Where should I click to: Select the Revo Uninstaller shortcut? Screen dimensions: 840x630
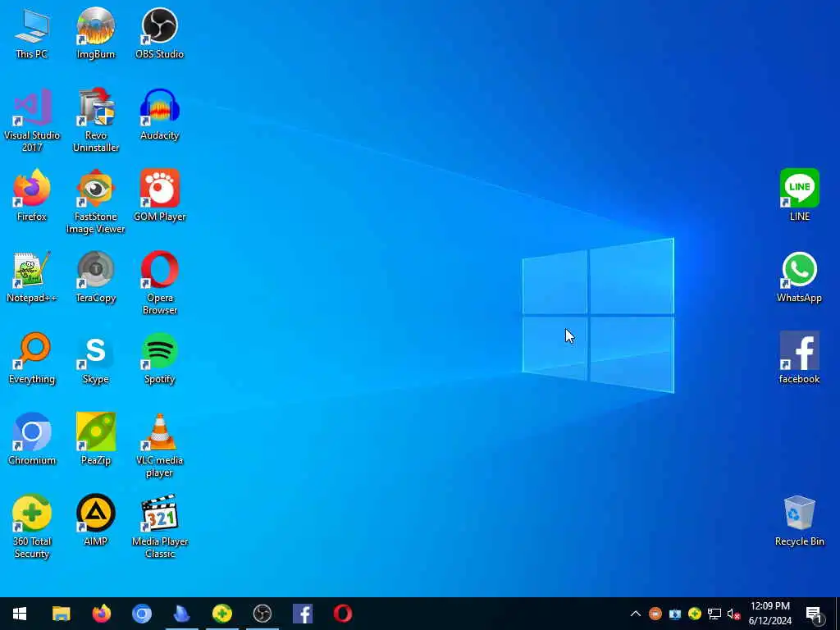click(95, 120)
